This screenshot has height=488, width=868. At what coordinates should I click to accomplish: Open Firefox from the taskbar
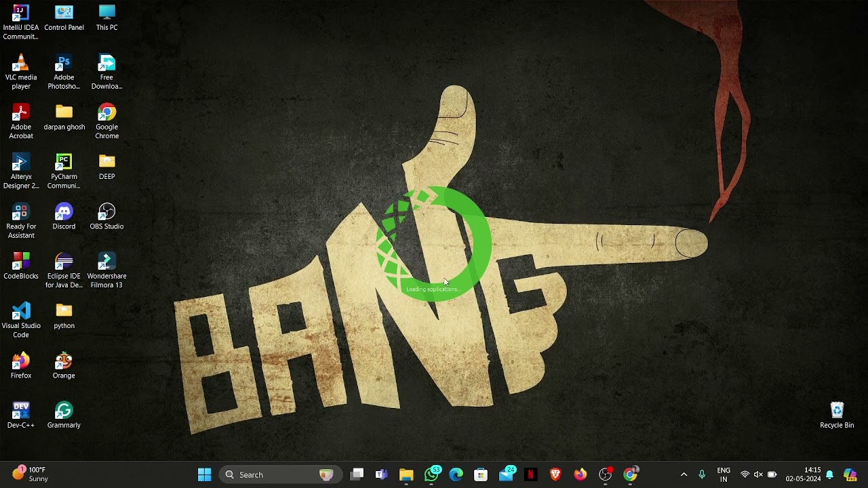(580, 474)
